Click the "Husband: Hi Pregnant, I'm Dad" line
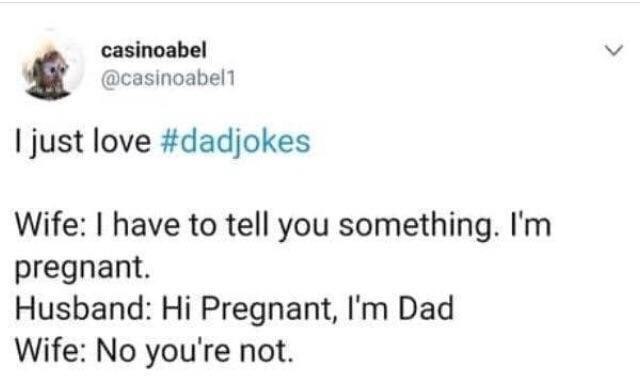 (x=234, y=309)
